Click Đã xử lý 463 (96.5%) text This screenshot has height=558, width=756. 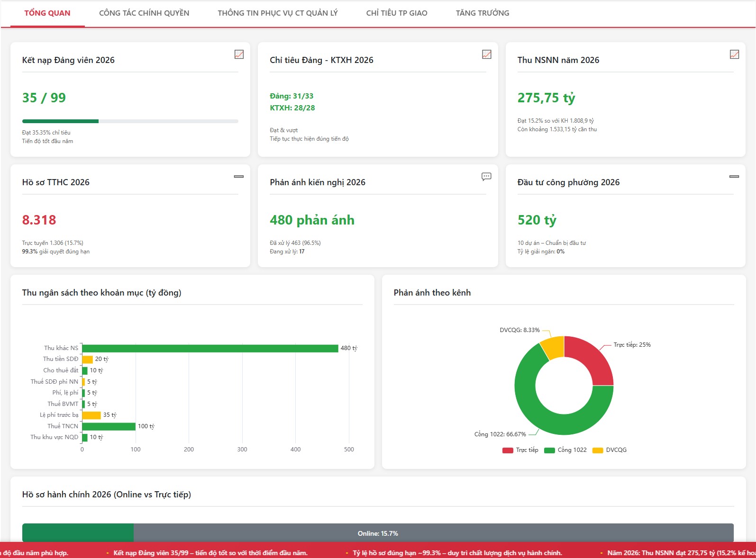[x=295, y=243]
